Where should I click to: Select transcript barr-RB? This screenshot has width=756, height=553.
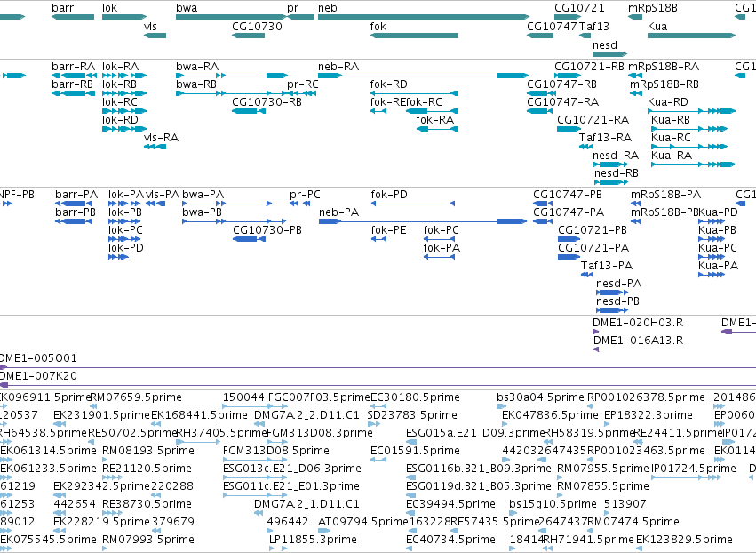[72, 84]
